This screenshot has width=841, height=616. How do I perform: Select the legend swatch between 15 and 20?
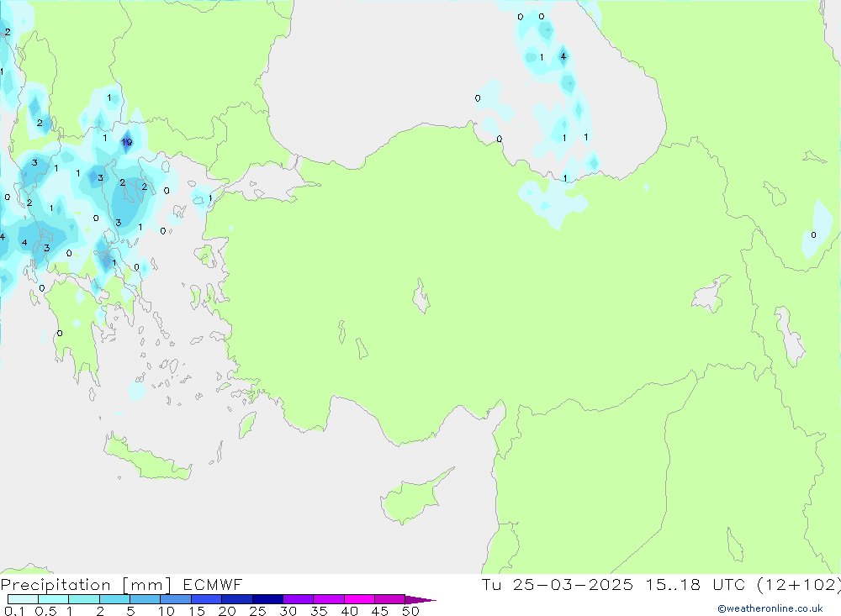tap(207, 599)
